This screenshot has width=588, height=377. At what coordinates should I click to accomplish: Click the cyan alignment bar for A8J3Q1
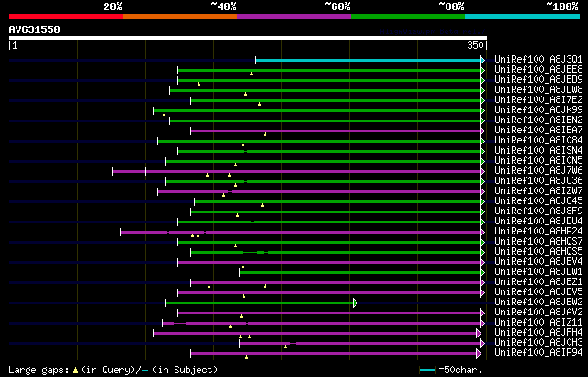[x=367, y=60]
